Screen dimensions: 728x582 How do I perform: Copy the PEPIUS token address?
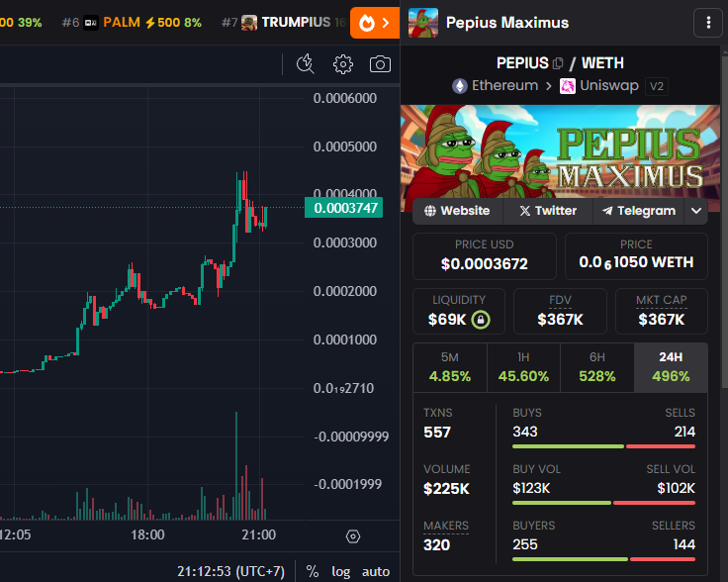point(558,62)
